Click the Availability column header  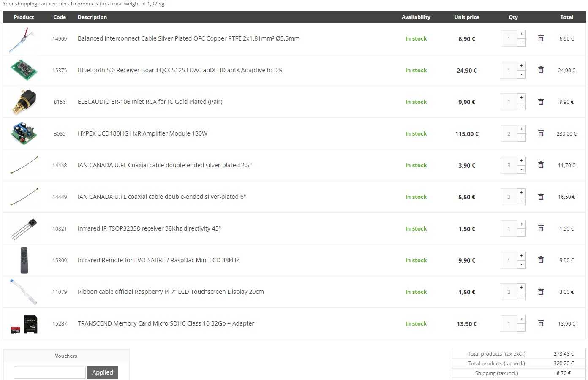(416, 17)
